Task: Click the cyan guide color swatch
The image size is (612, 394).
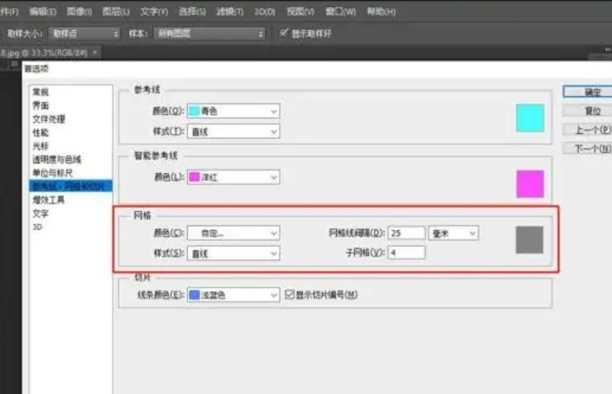Action: (530, 118)
